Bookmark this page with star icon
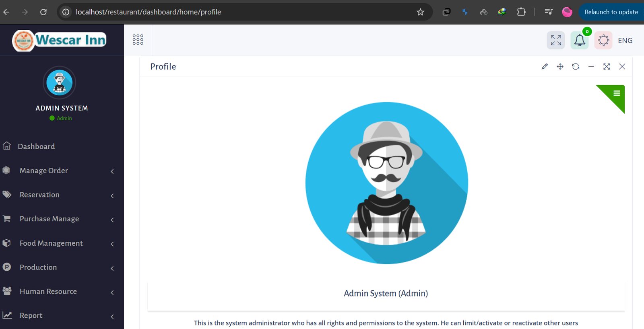The image size is (644, 329). pyautogui.click(x=421, y=12)
